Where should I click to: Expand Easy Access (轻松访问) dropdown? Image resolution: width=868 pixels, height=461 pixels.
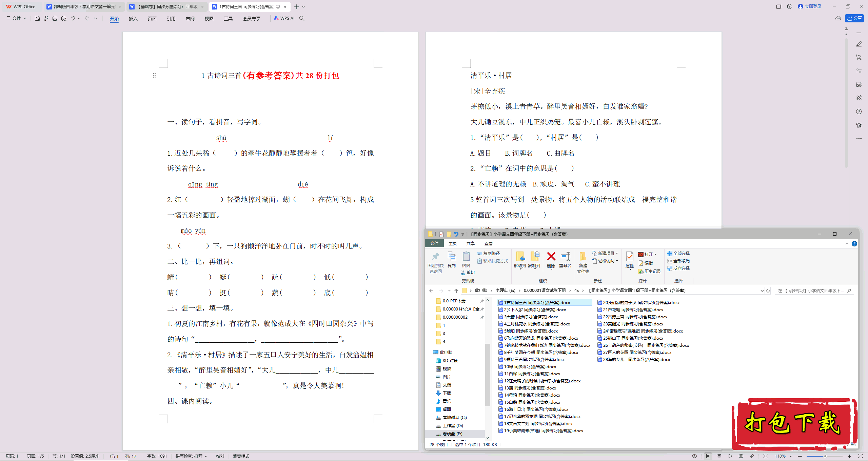pyautogui.click(x=605, y=261)
